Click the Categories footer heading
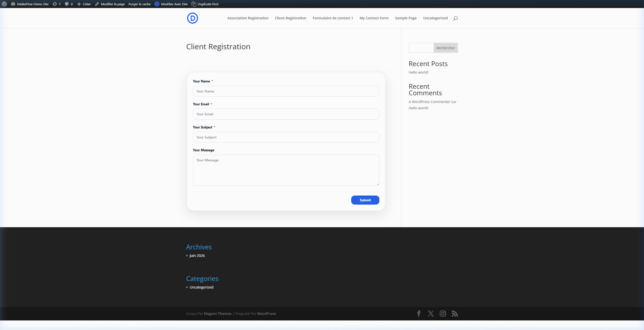The height and width of the screenshot is (330, 644). [x=202, y=279]
